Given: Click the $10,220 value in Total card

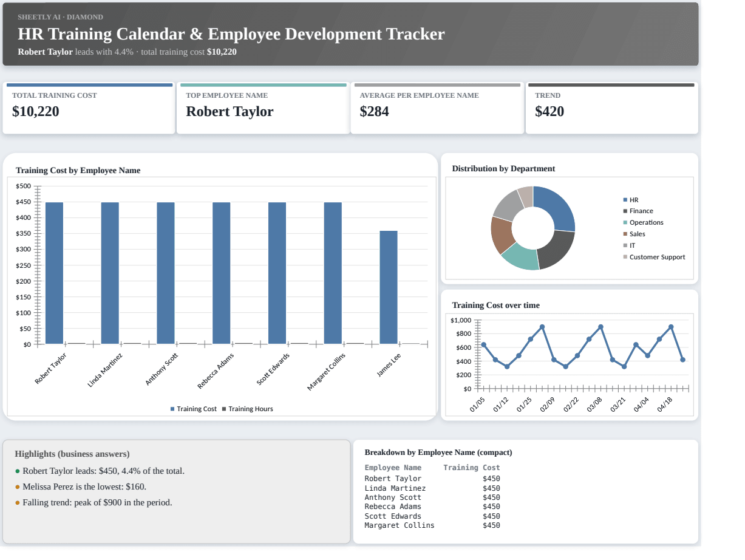Looking at the screenshot, I should coord(36,112).
